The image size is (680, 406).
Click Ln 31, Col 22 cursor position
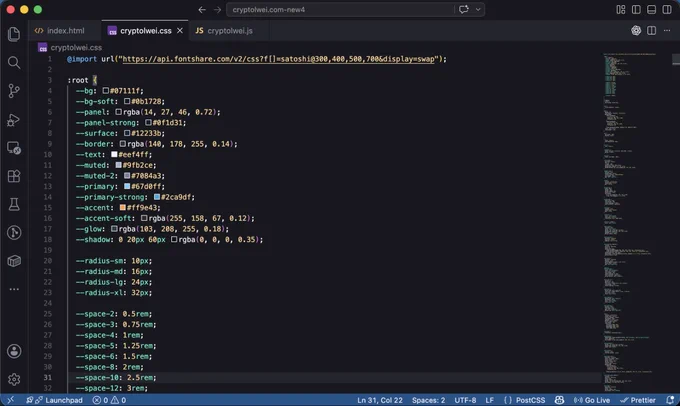click(380, 400)
